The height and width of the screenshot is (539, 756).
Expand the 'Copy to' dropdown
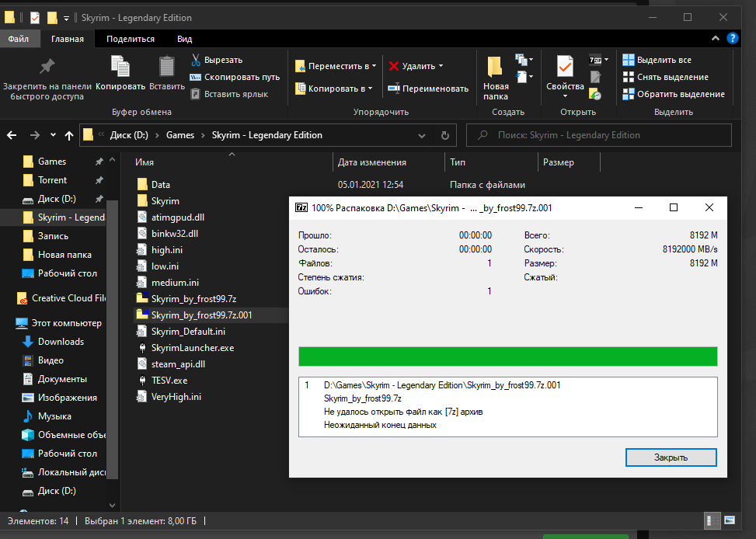tap(370, 89)
